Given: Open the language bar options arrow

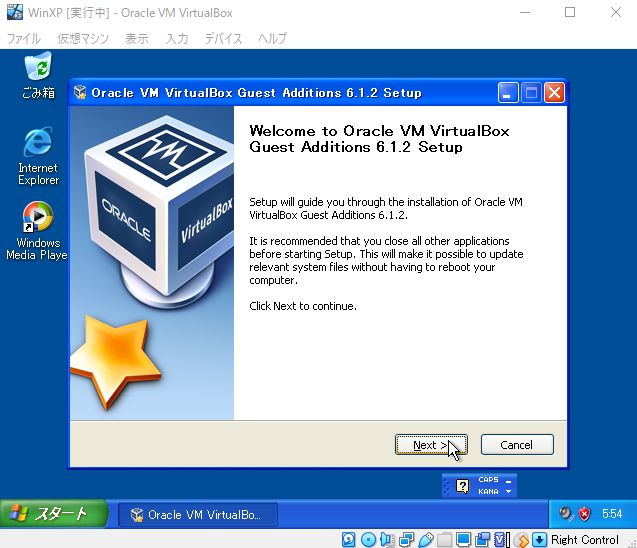Looking at the screenshot, I should pos(508,492).
